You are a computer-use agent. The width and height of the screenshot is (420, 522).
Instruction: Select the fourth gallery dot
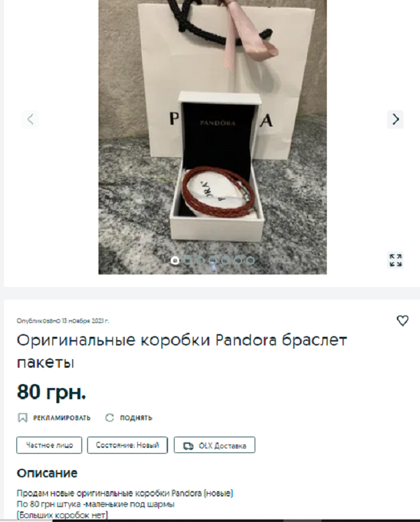click(213, 260)
